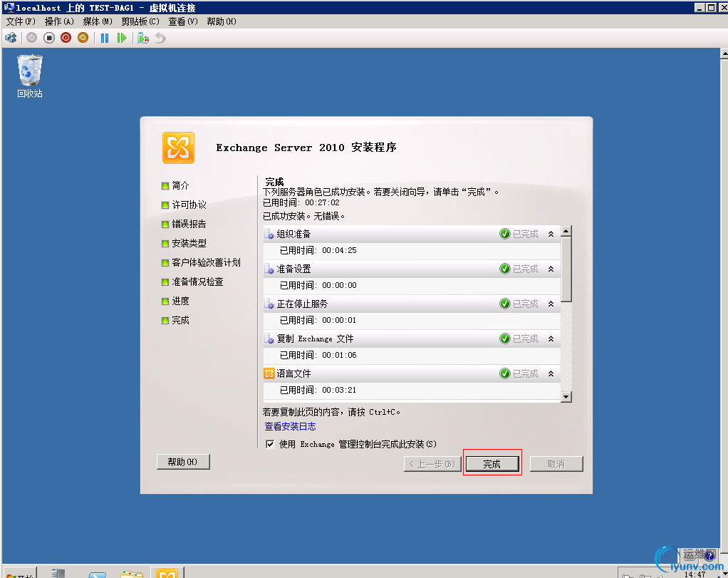Select the 进度 step in the sidebar
This screenshot has height=578, width=728.
coord(180,301)
